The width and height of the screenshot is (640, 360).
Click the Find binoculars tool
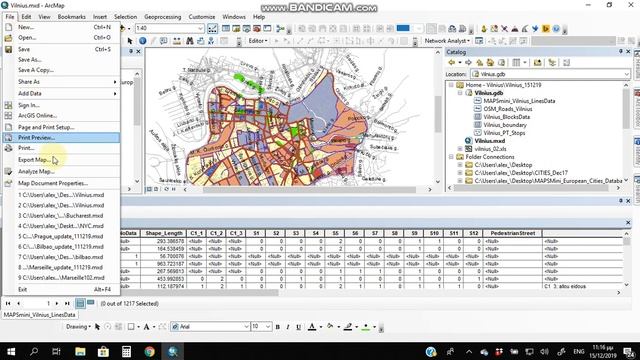click(190, 41)
